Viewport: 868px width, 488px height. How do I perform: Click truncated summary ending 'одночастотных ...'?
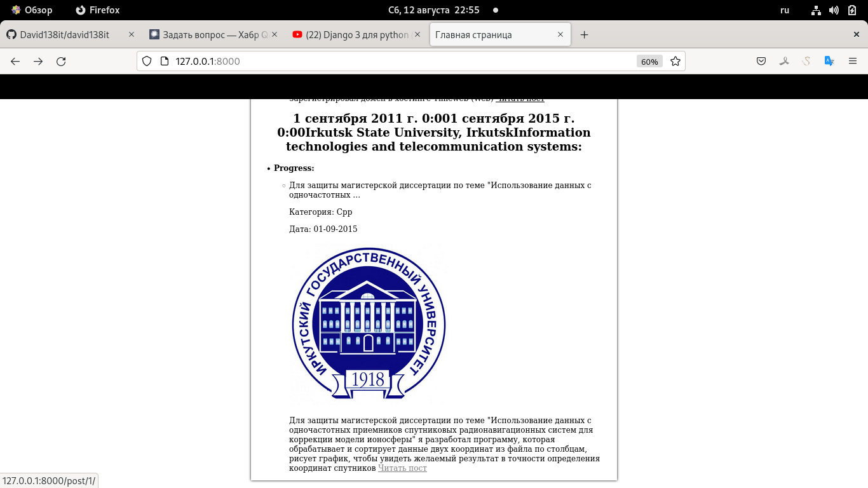click(440, 190)
